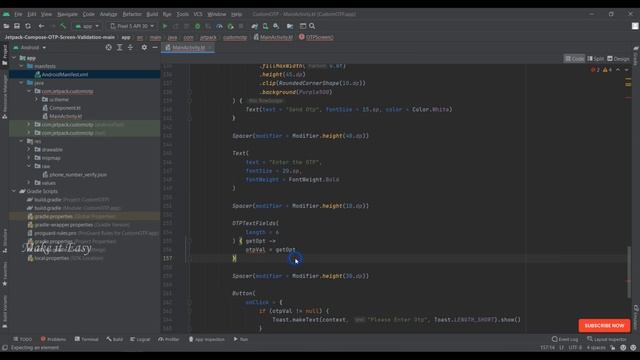Switch editor to Code view
Screen dimensions: 640x360
[574, 59]
